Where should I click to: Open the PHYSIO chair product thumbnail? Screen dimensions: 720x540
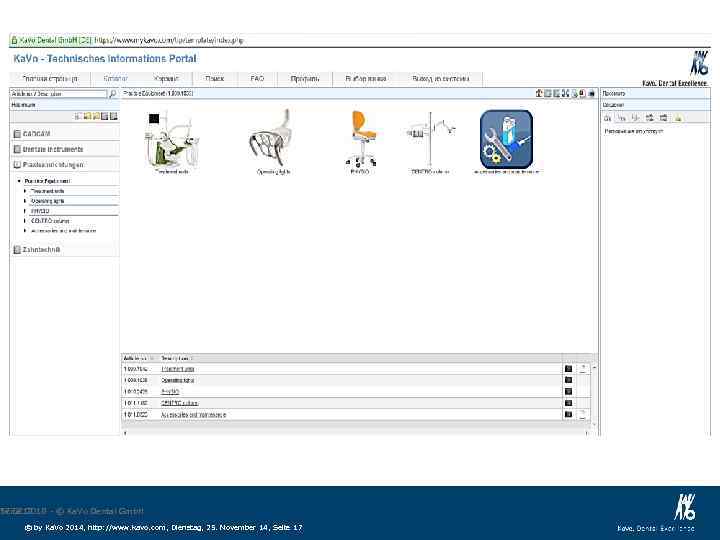[x=361, y=138]
